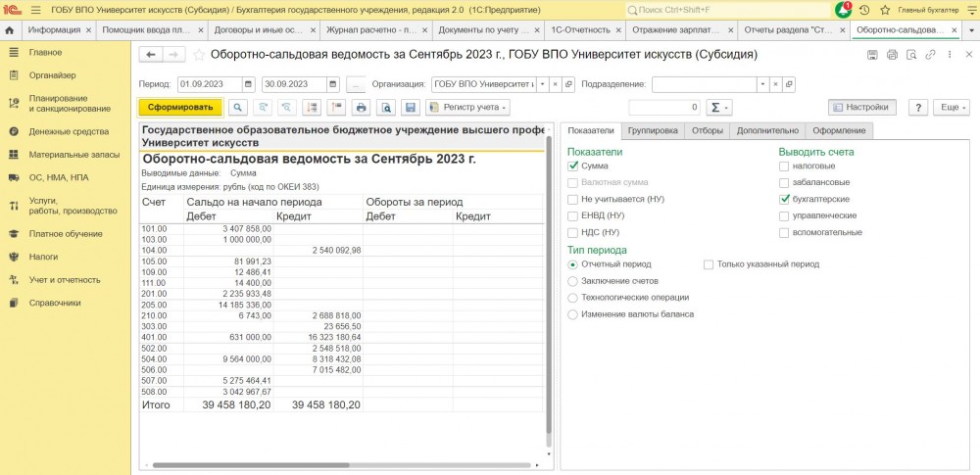Image resolution: width=980 pixels, height=475 pixels.
Task: Click the Сформировать button
Action: click(180, 107)
